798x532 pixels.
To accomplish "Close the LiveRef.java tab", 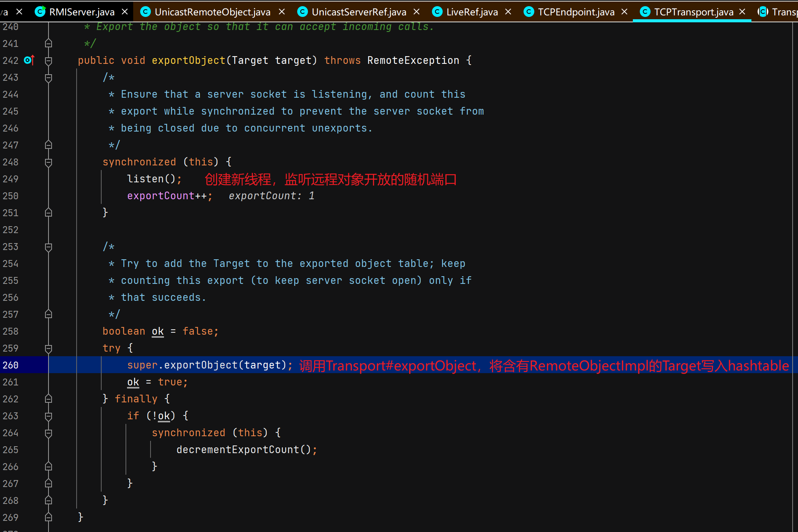I will [x=508, y=12].
